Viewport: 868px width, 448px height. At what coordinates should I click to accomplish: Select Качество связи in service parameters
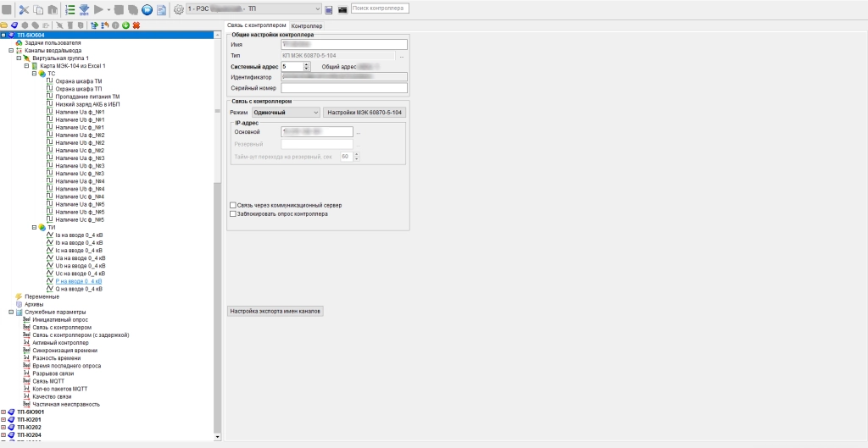pos(52,397)
